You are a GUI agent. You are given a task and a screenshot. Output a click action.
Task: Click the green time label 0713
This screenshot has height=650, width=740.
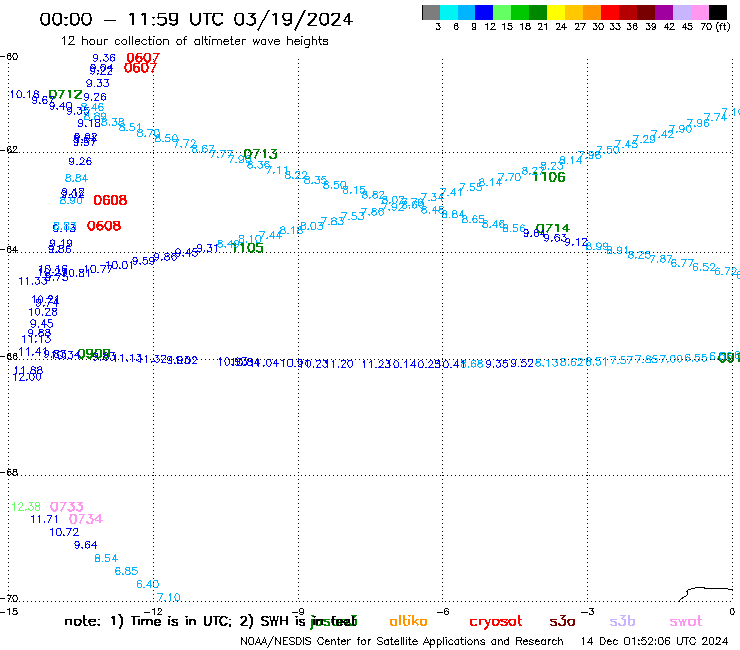[x=261, y=154]
